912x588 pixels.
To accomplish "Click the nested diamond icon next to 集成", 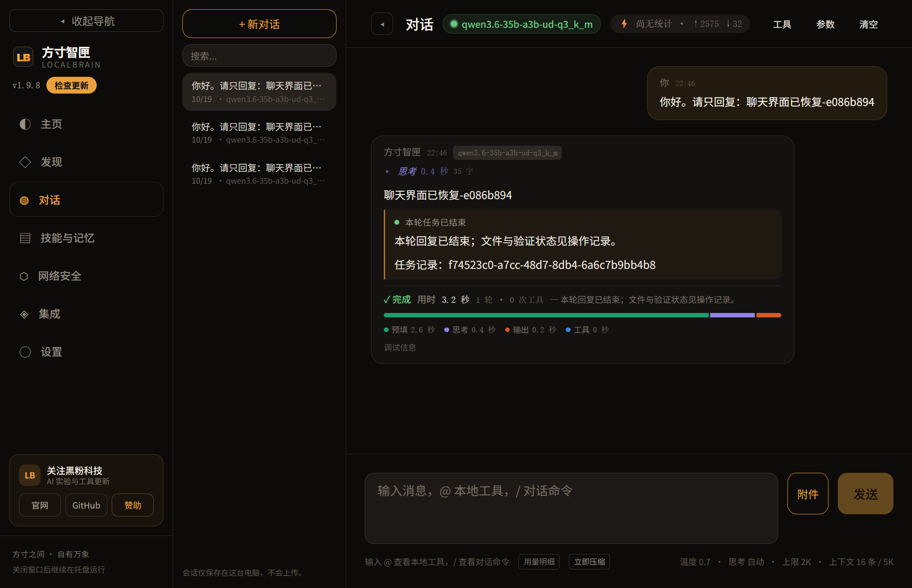I will pyautogui.click(x=24, y=314).
